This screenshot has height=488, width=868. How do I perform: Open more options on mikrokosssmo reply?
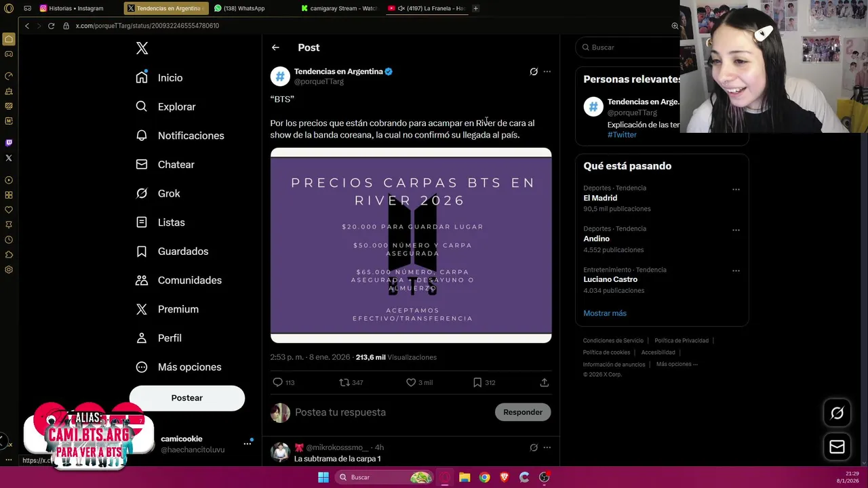(547, 447)
